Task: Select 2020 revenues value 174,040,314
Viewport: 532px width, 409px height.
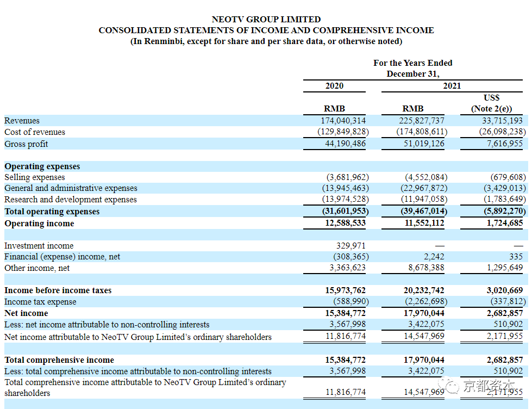Action: coord(343,121)
